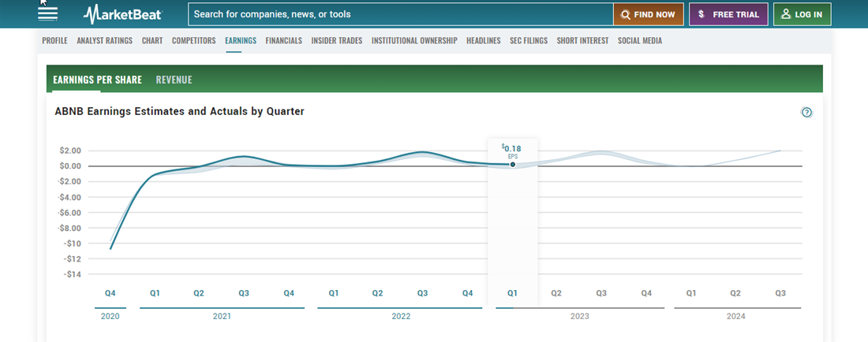
Task: Click the Find Now search button
Action: (648, 14)
